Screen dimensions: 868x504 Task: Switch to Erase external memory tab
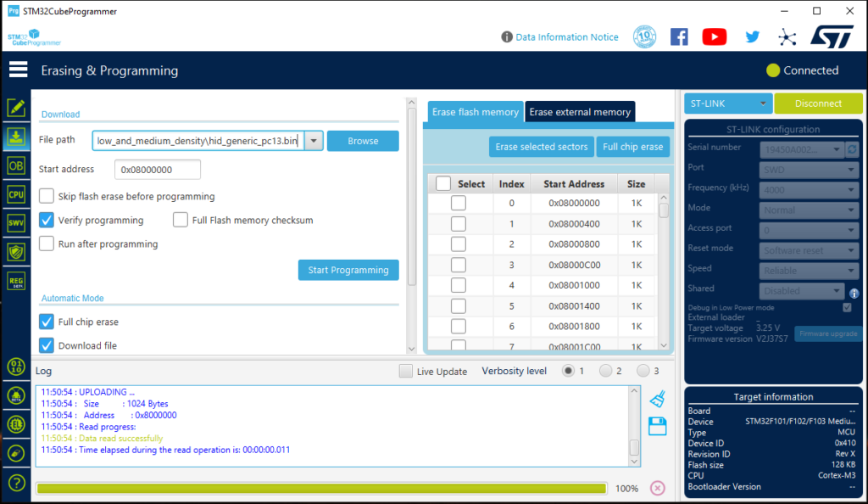tap(580, 112)
